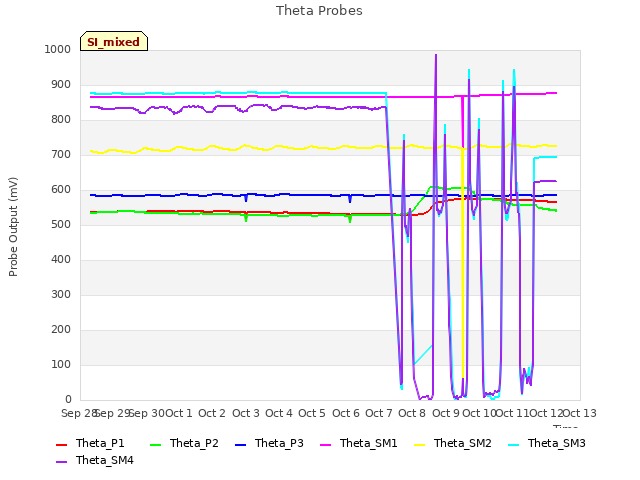
Task: Click the Theta_SM1 magenta legend swatch
Action: click(325, 444)
